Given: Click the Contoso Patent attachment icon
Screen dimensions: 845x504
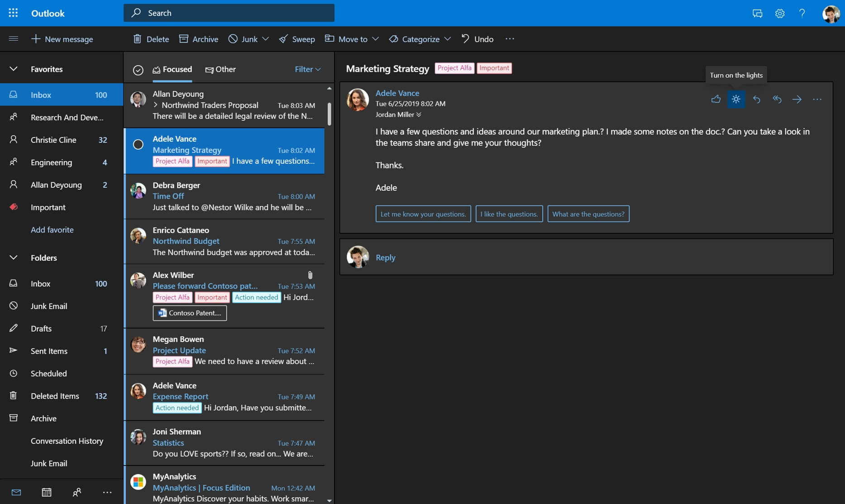Looking at the screenshot, I should coord(162,313).
